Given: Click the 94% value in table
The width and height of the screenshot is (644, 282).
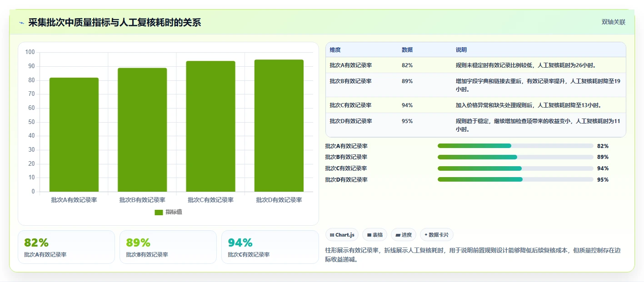Looking at the screenshot, I should pyautogui.click(x=407, y=105).
